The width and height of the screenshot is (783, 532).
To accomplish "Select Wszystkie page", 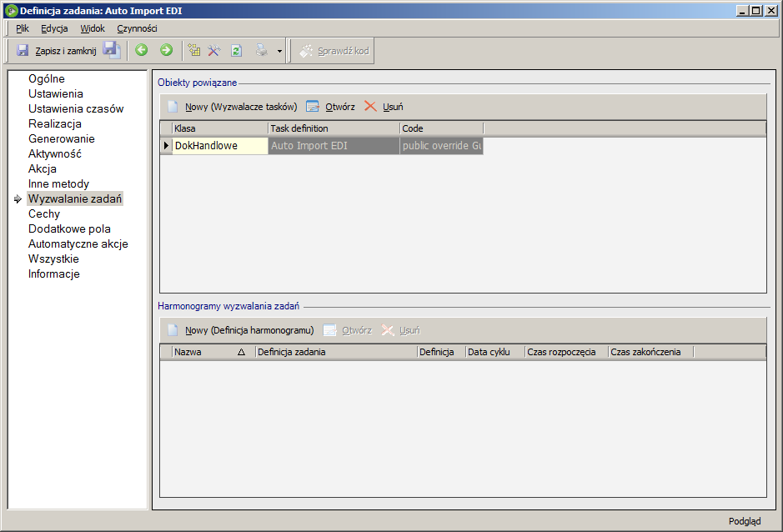I will [x=53, y=258].
